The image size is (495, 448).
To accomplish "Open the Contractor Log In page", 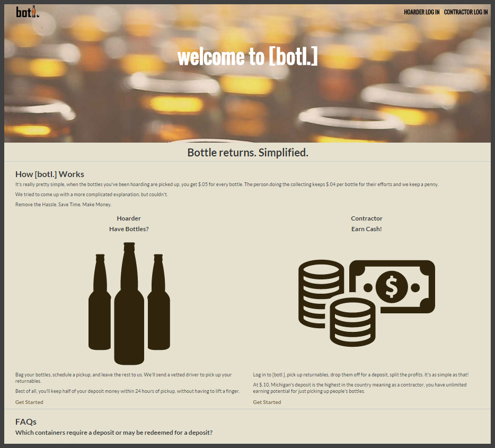I will click(466, 12).
